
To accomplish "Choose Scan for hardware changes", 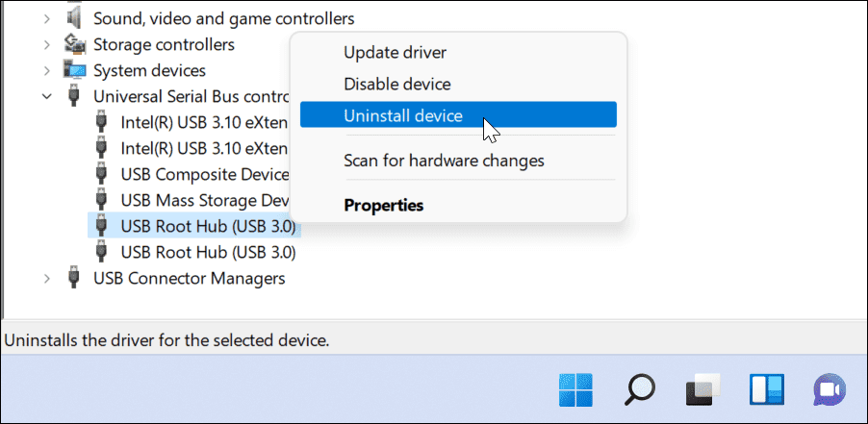I will point(444,161).
